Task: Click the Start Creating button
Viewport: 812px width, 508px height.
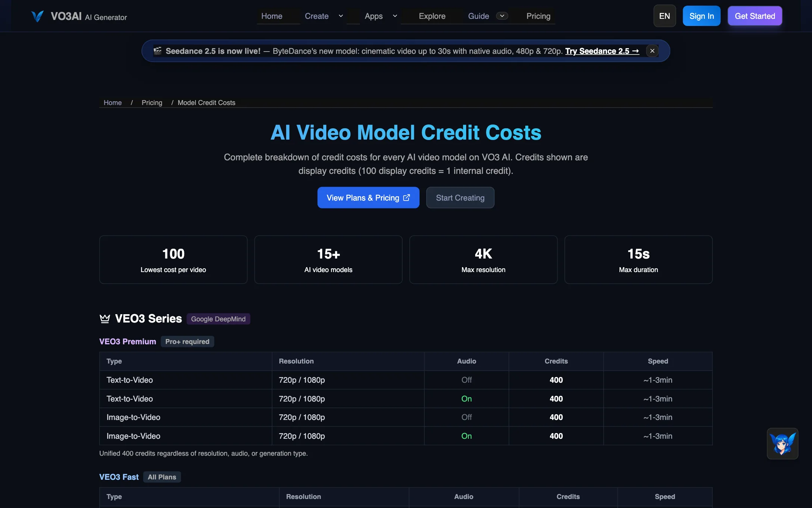Action: click(460, 198)
